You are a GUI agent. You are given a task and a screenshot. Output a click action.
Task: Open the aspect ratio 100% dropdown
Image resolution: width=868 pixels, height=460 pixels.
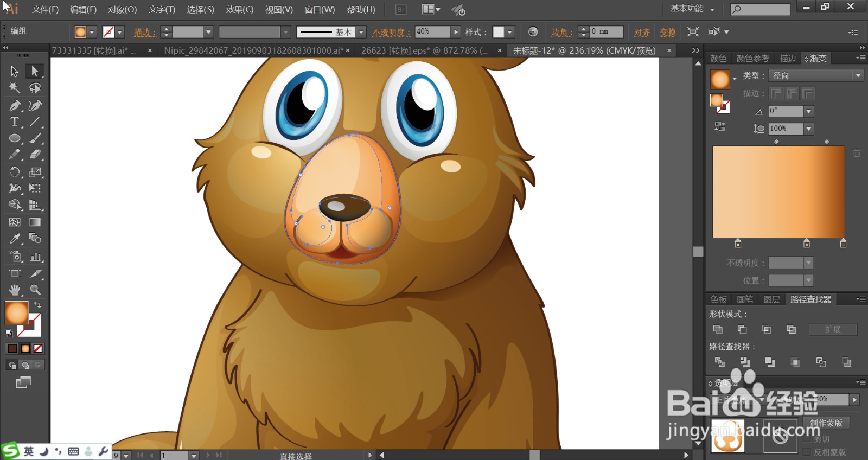tap(808, 129)
